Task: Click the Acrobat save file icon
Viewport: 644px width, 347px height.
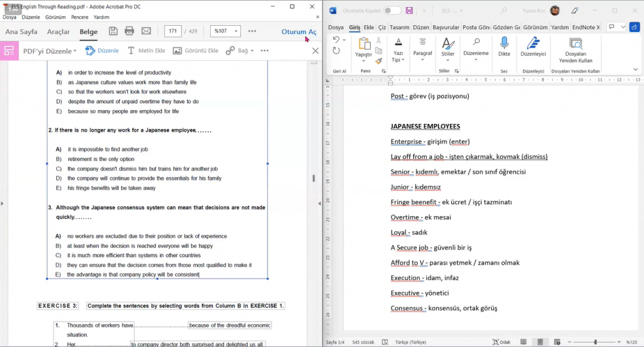Action: (113, 31)
